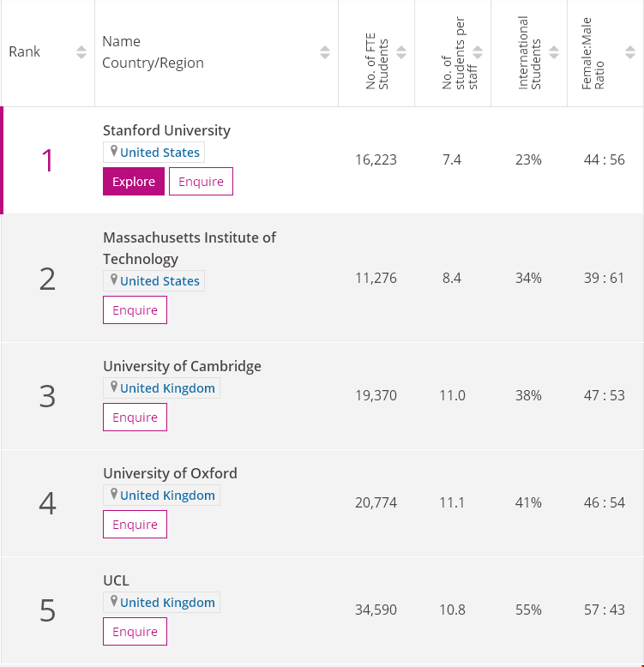Click location pin icon beside Stanford's country
Screen dimensions: 644x667
point(113,152)
